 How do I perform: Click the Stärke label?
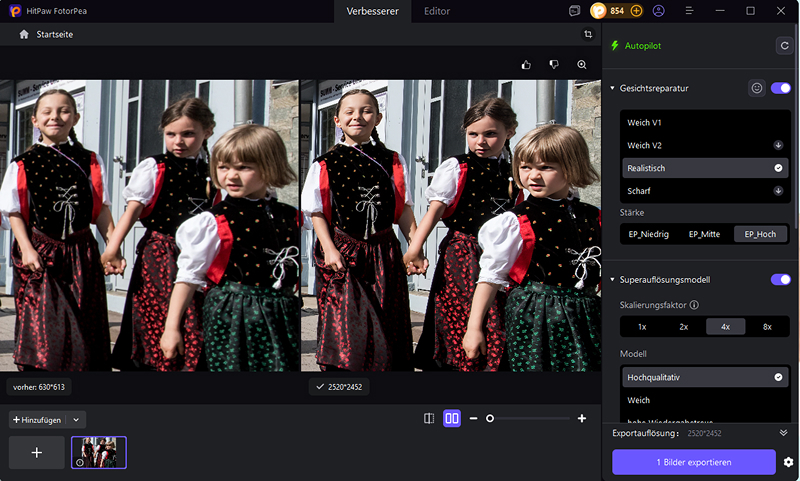tap(632, 213)
